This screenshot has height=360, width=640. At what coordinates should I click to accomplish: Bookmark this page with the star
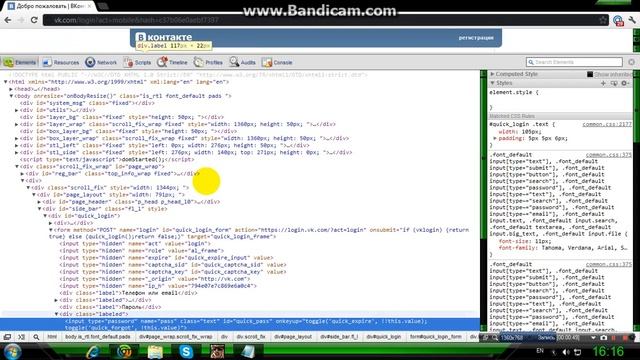coord(603,20)
